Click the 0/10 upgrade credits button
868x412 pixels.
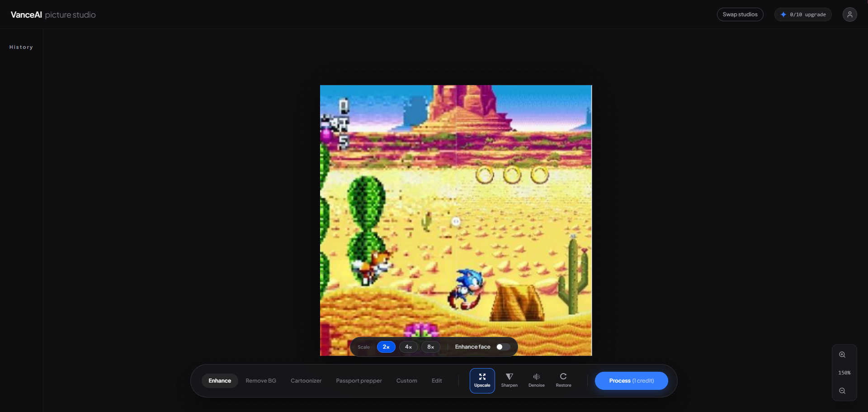(803, 14)
